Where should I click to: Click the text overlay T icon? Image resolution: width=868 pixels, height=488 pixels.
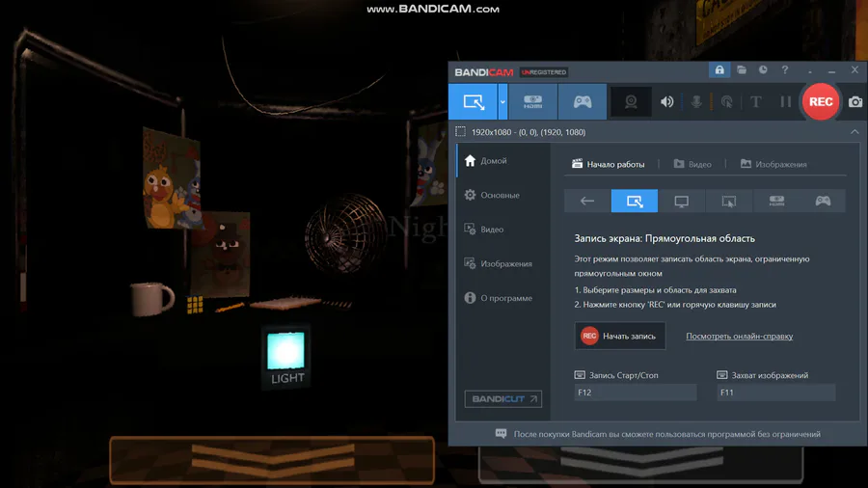click(755, 102)
